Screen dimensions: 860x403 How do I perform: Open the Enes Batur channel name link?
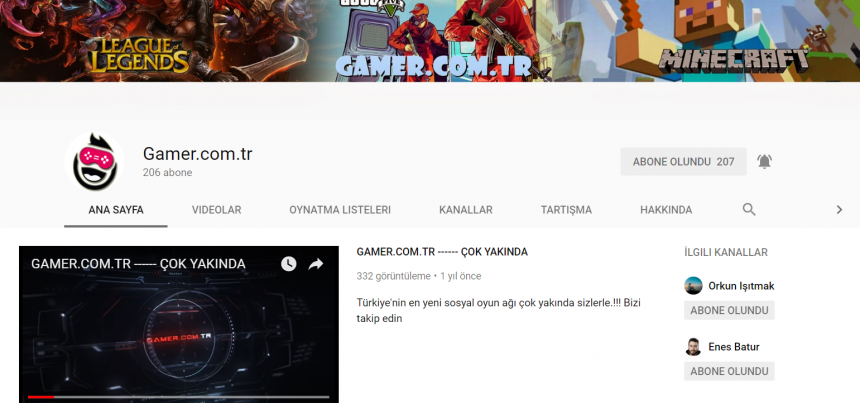coord(733,347)
